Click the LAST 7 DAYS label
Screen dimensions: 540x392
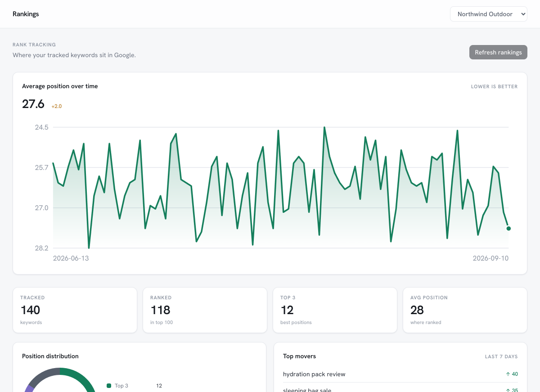point(501,356)
